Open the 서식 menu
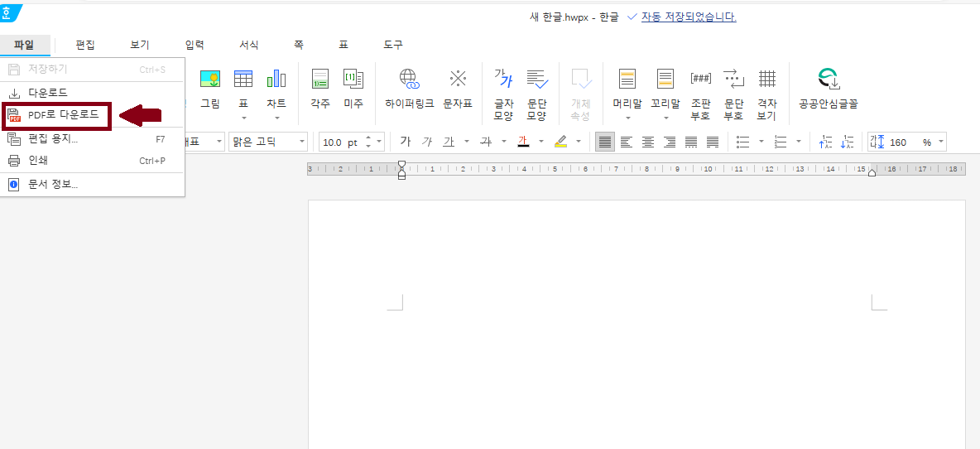The width and height of the screenshot is (980, 449). click(x=249, y=45)
